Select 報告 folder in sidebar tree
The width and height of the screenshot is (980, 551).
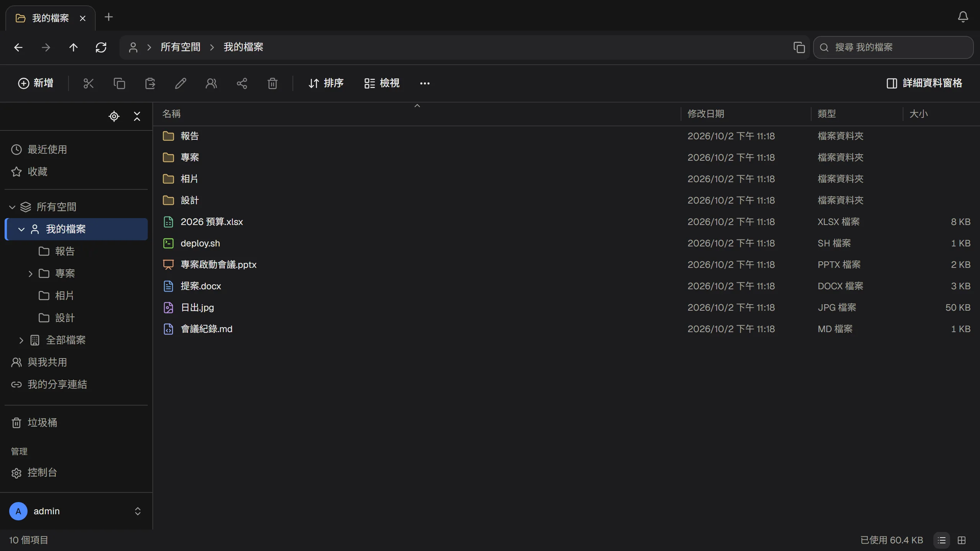[x=76, y=251]
